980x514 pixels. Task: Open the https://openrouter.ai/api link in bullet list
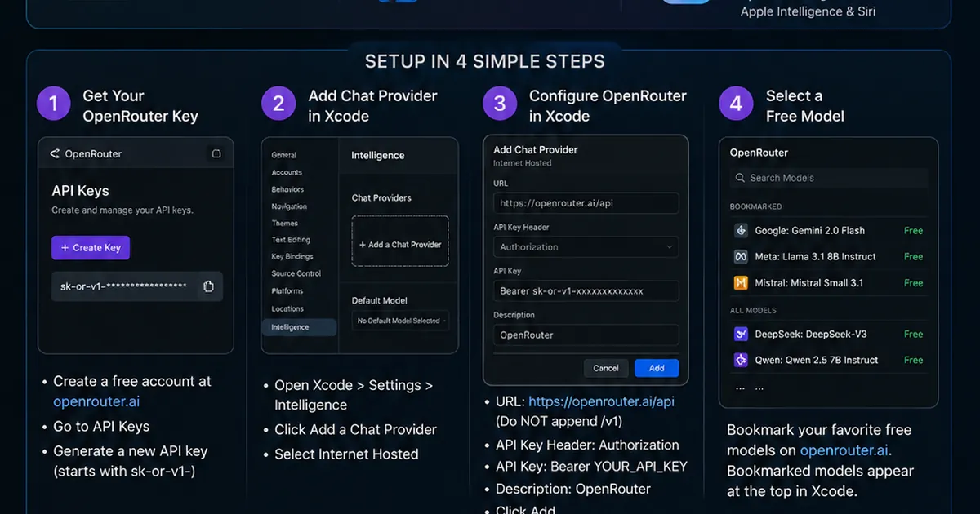pos(601,401)
